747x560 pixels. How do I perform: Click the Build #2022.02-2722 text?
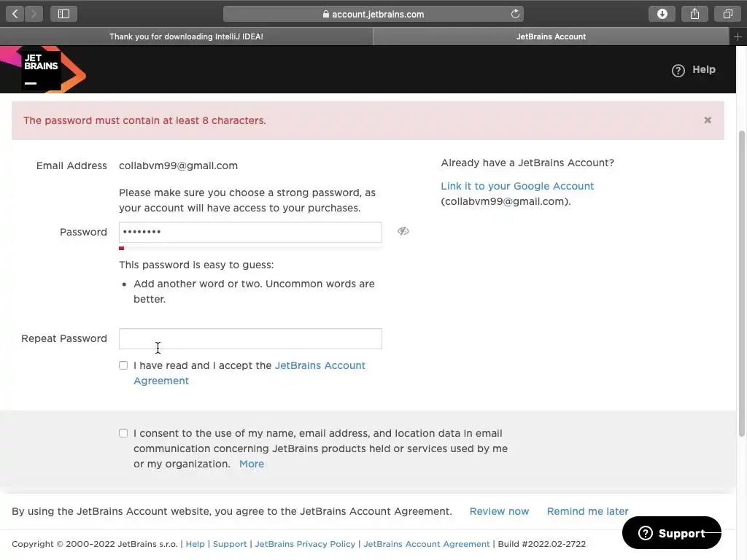point(542,544)
